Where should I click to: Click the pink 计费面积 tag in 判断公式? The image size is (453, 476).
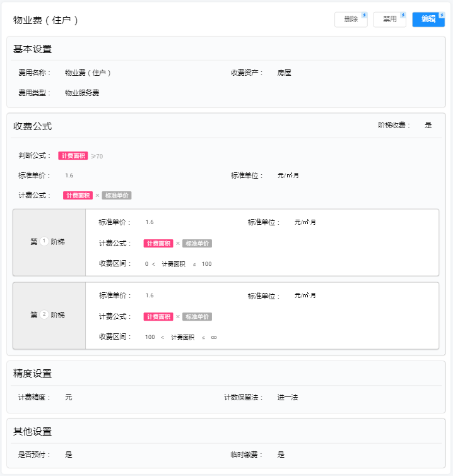pos(73,155)
